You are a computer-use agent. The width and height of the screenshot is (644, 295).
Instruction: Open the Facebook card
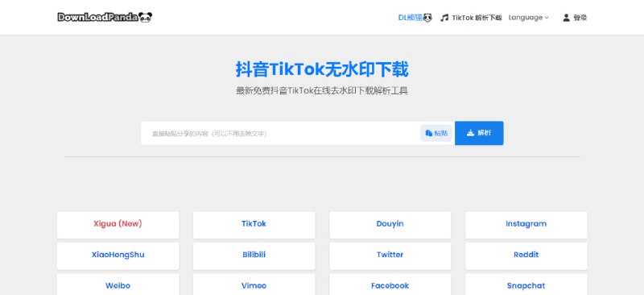(x=390, y=285)
